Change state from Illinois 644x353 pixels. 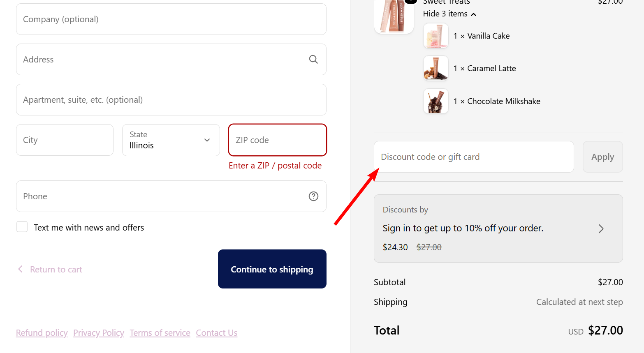coord(171,140)
